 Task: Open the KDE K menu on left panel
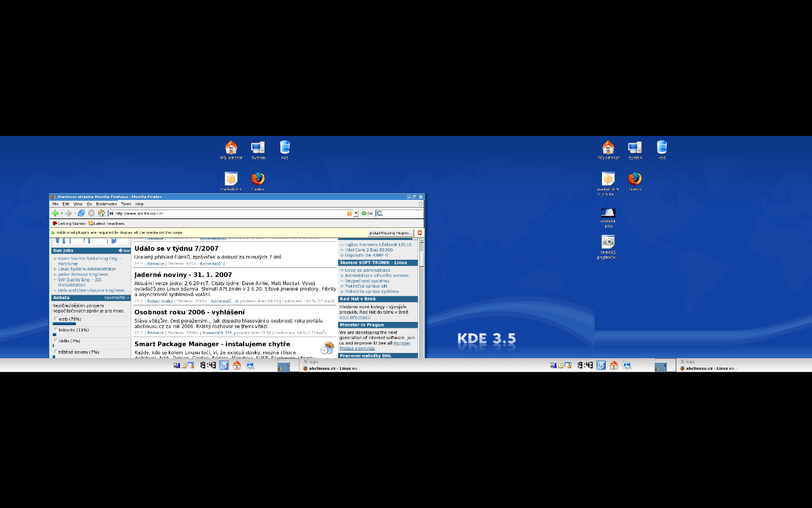224,365
